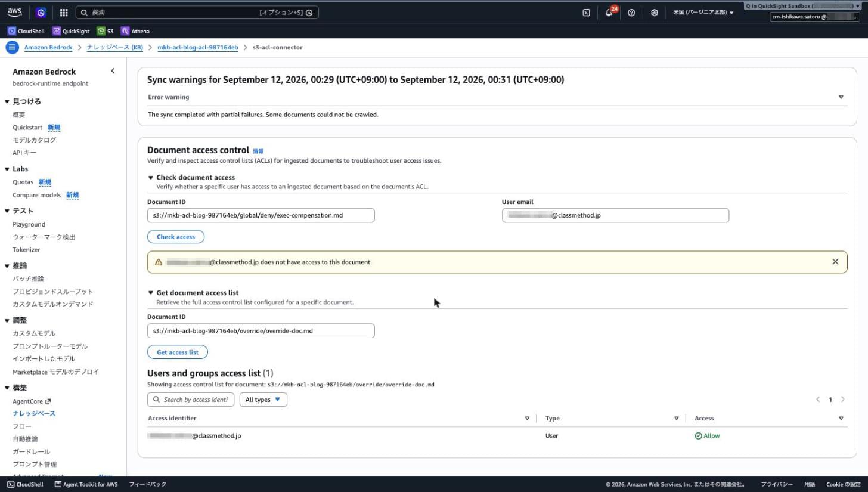The image size is (868, 492).
Task: Collapse the 構築 sidebar section
Action: [7, 388]
